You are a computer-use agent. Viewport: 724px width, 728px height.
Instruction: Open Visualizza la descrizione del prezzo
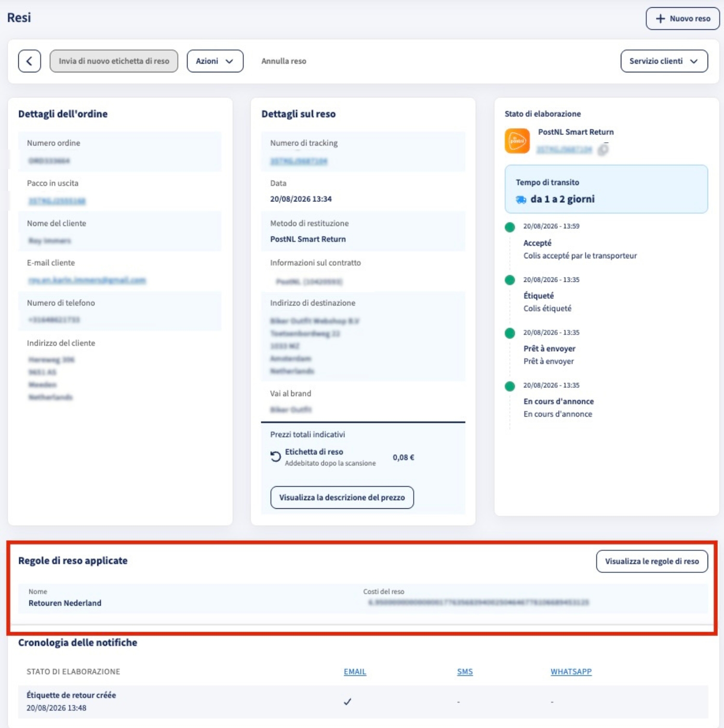(342, 497)
